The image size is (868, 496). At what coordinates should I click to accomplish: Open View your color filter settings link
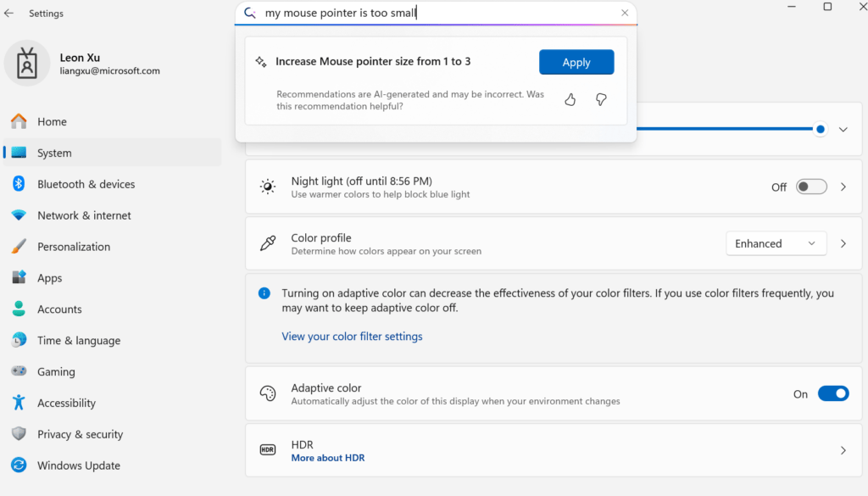[x=352, y=336]
